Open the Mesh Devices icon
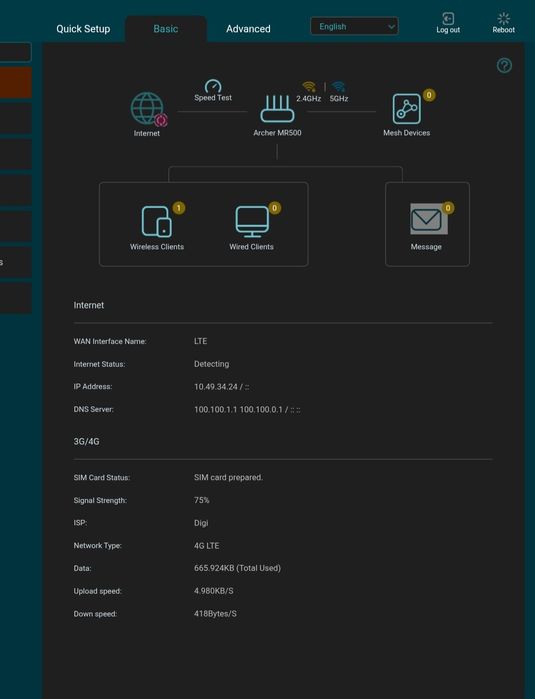 [407, 108]
